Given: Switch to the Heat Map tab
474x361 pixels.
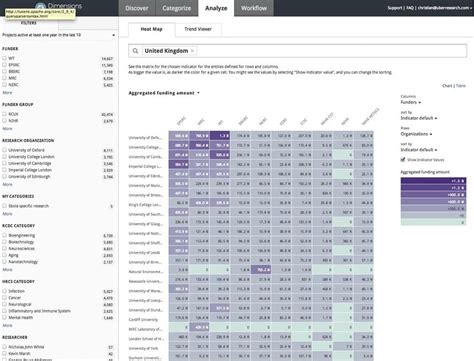Looking at the screenshot, I should click(151, 29).
